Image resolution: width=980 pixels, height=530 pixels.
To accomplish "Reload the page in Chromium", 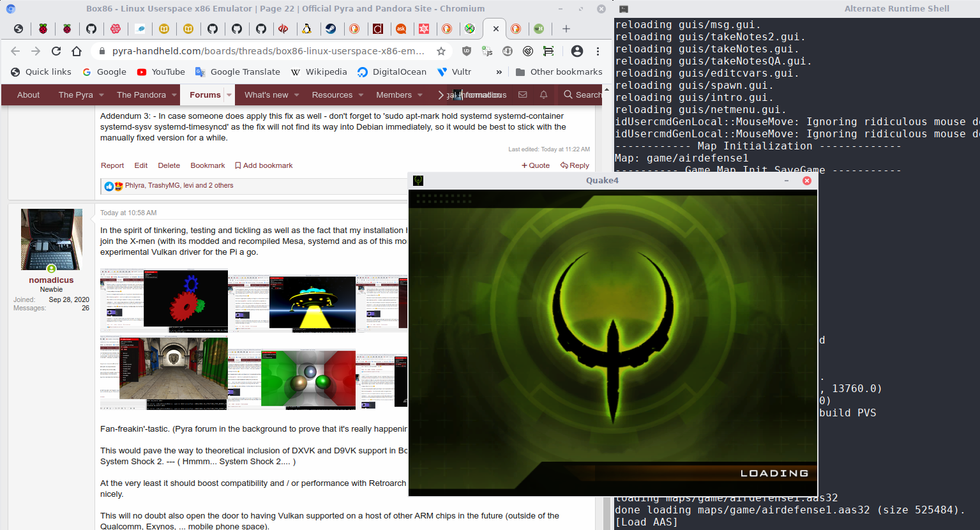I will [56, 51].
